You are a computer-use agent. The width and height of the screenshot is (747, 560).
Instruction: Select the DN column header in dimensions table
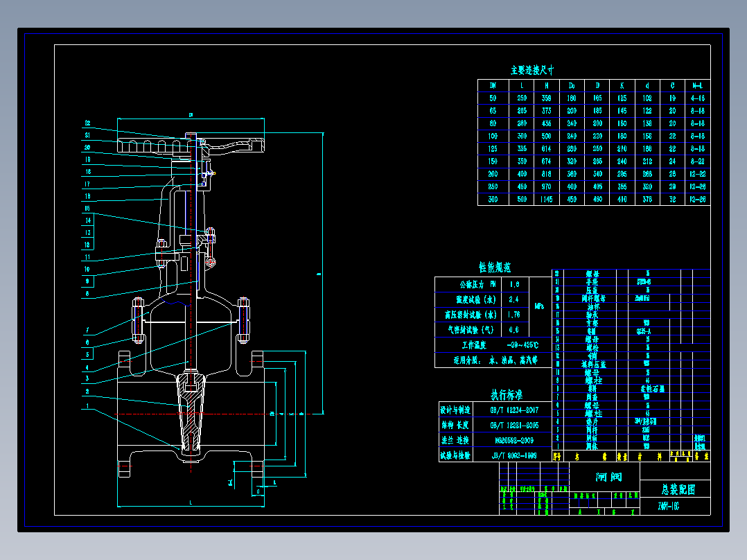tap(493, 86)
